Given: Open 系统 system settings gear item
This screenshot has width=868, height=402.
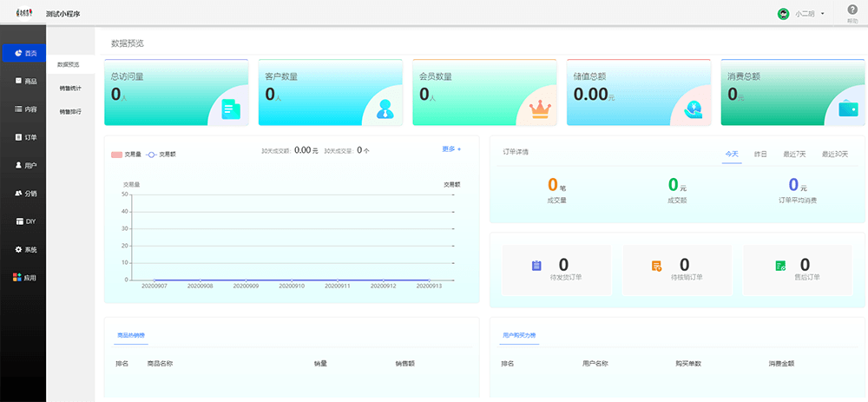Looking at the screenshot, I should [x=25, y=249].
